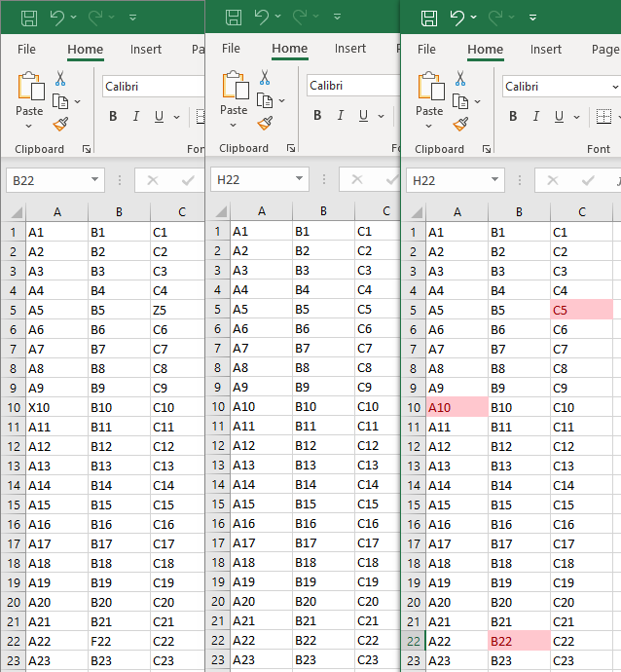621x672 pixels.
Task: Select cell F22 in left window
Action: tap(119, 641)
